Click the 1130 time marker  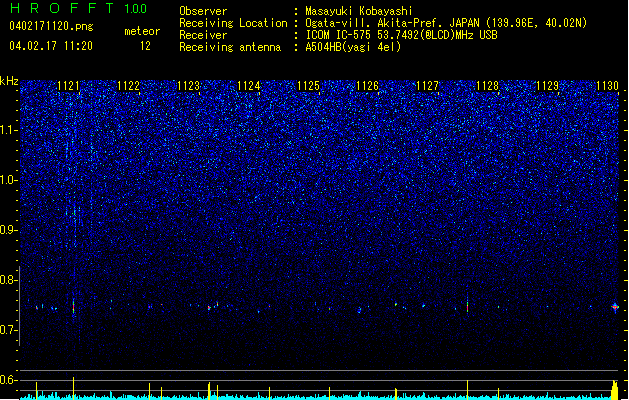pyautogui.click(x=607, y=85)
